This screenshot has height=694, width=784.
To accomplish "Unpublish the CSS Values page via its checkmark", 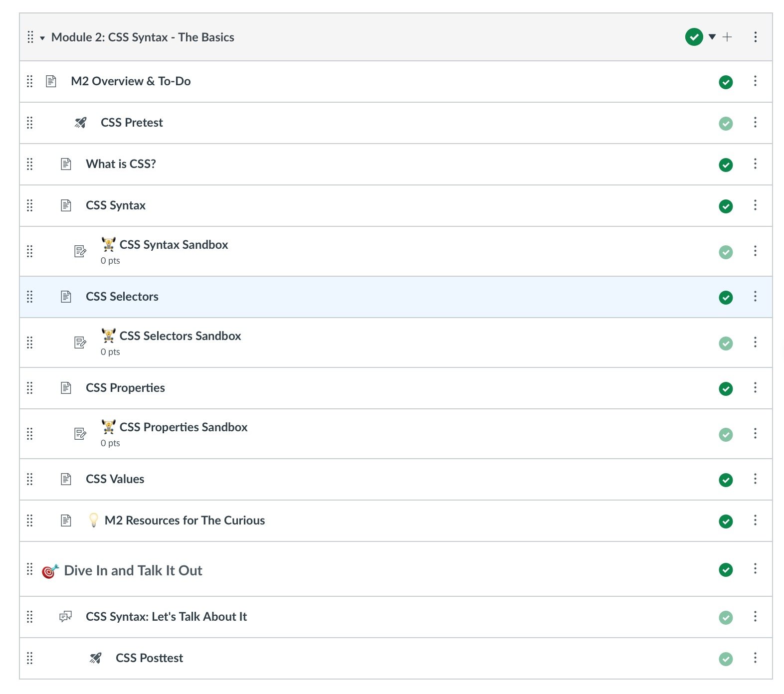I will click(x=726, y=480).
